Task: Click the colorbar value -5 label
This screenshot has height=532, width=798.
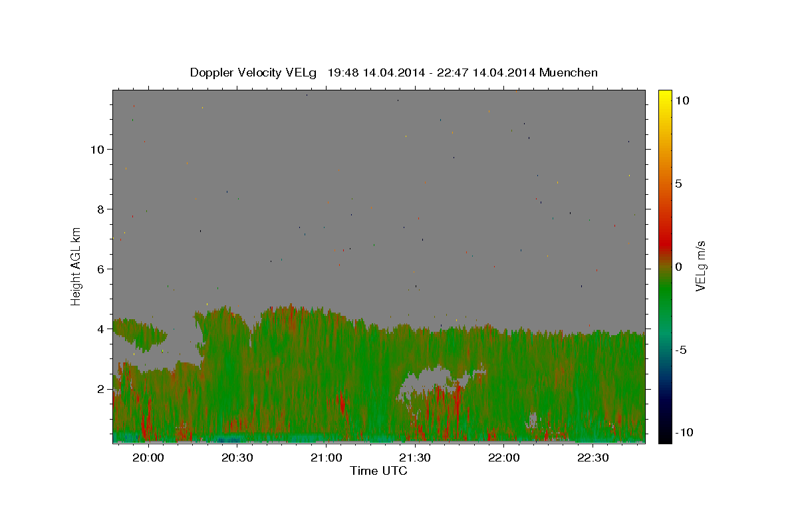Action: click(681, 350)
